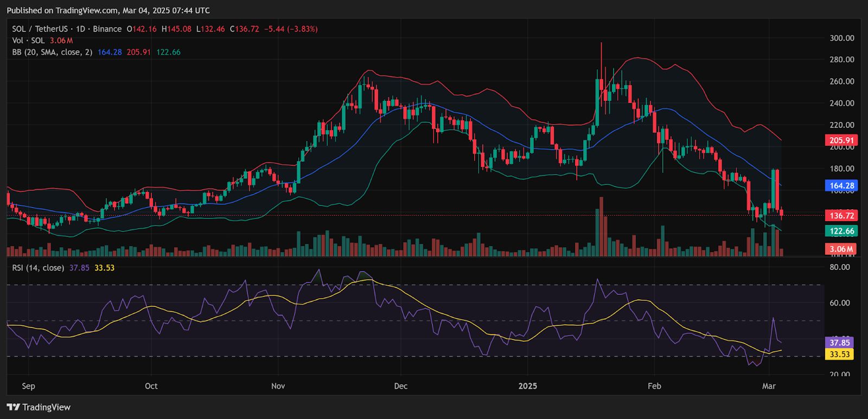Click the red 205.91 upper band value in legend
Viewport: 868px width, 419px height.
[x=139, y=52]
